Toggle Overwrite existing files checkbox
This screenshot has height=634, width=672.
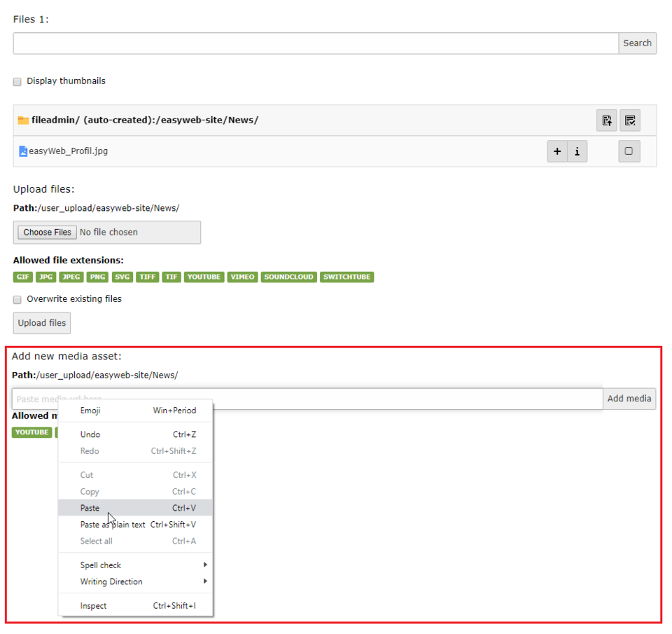point(17,300)
